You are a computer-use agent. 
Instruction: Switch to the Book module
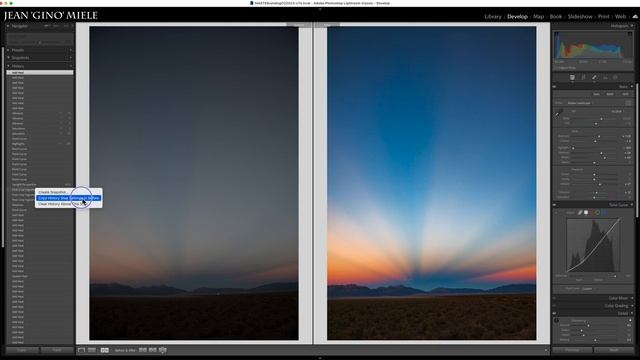tap(556, 17)
